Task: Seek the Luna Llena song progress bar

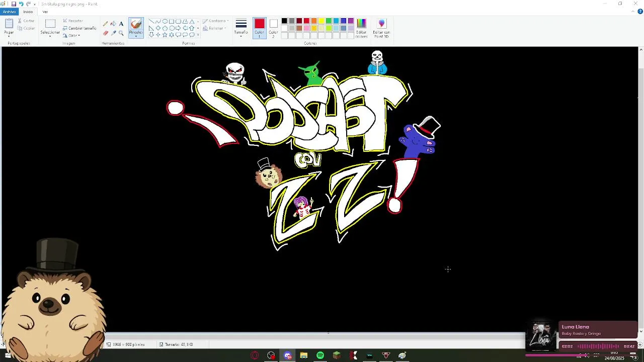Action: click(x=582, y=355)
